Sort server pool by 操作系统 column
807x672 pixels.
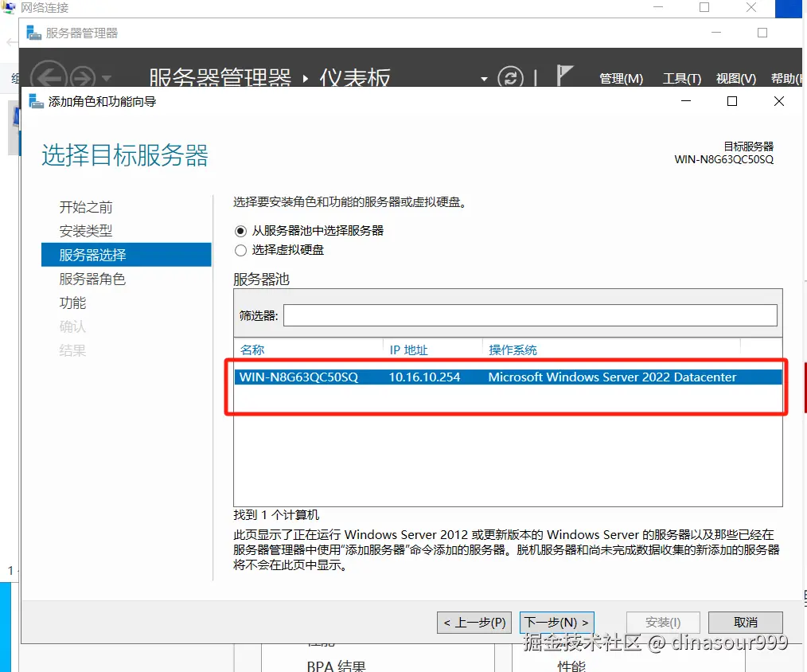point(513,350)
